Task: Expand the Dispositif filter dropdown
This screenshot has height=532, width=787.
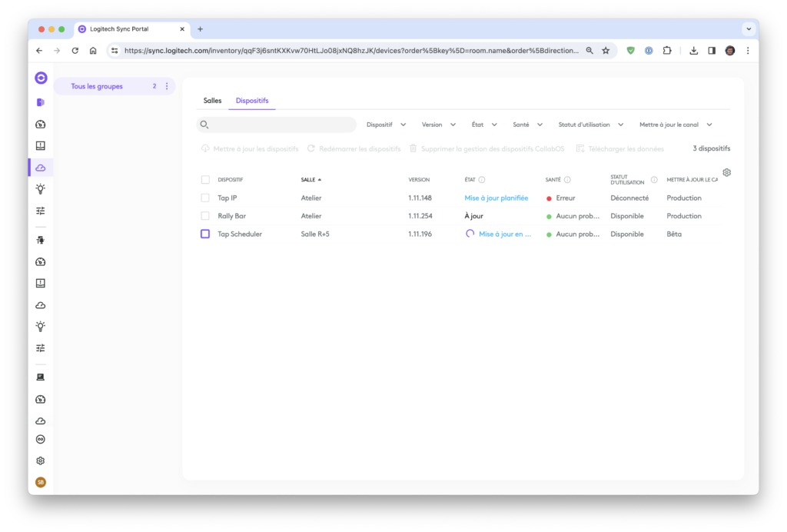Action: pyautogui.click(x=386, y=125)
